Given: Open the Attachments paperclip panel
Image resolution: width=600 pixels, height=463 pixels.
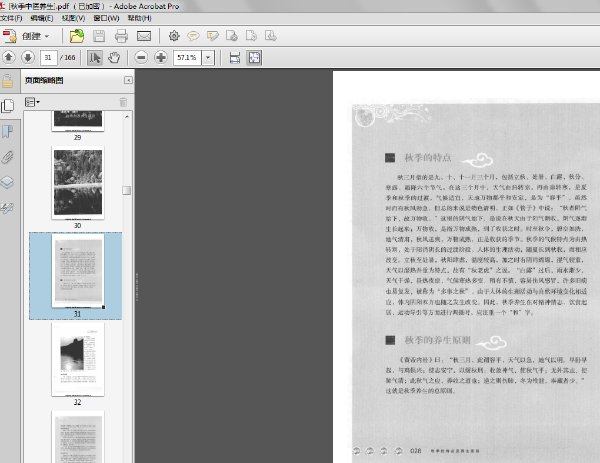Looking at the screenshot, I should point(8,157).
